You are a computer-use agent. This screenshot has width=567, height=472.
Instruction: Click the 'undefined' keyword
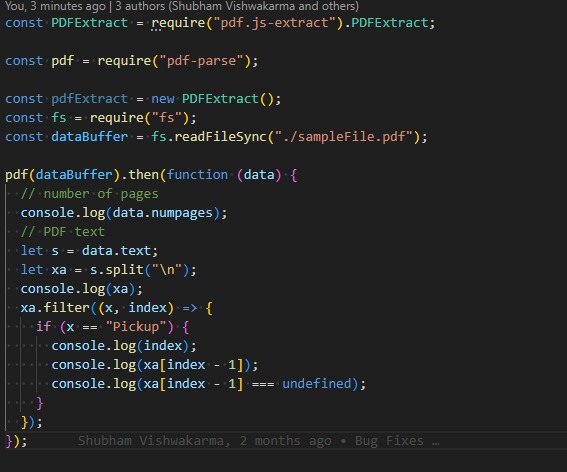tap(317, 384)
